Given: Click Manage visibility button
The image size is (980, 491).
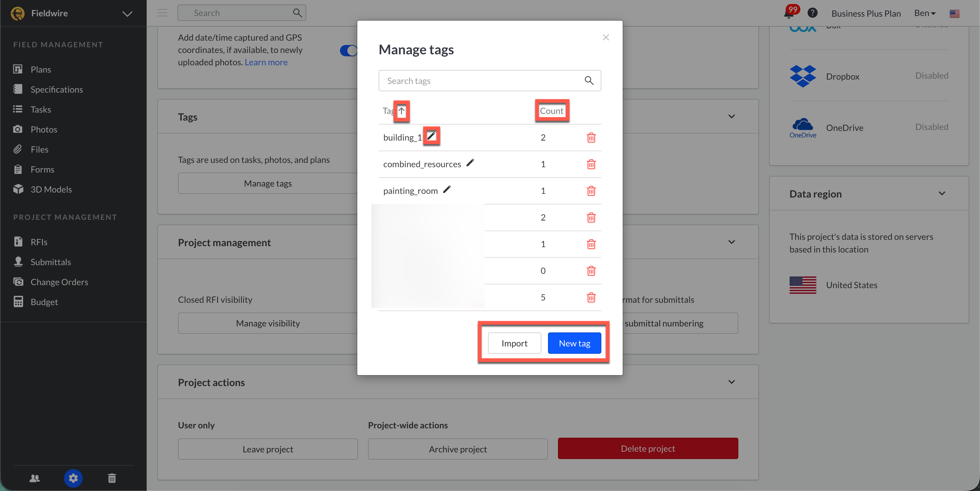Looking at the screenshot, I should 268,323.
